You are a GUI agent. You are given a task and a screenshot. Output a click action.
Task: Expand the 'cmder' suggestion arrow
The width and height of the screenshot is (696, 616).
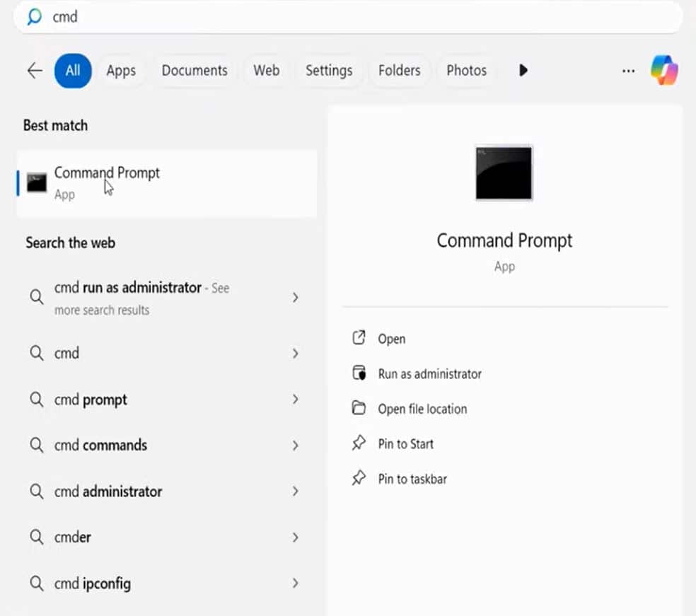(x=295, y=537)
